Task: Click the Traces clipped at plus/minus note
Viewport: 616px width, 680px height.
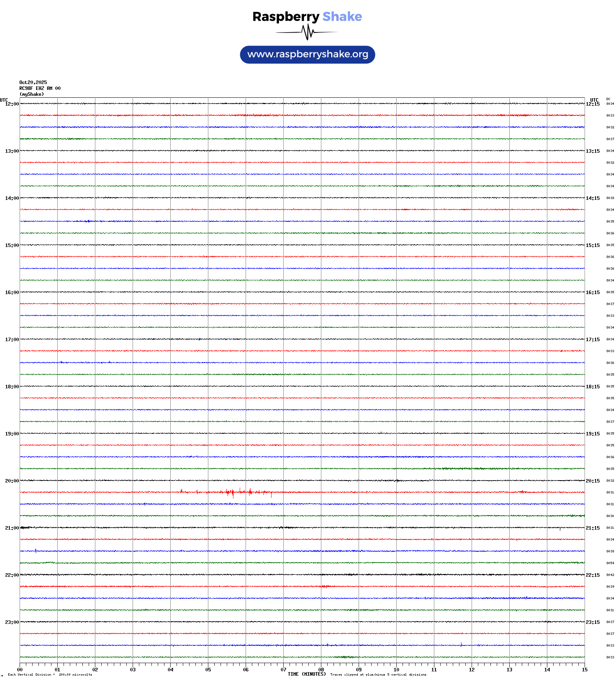Action: pyautogui.click(x=378, y=675)
